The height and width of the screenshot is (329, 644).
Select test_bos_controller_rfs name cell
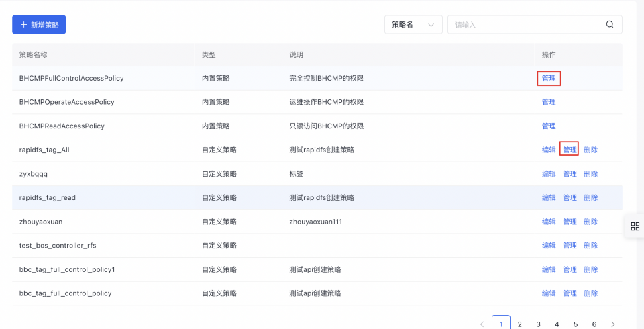coord(58,245)
